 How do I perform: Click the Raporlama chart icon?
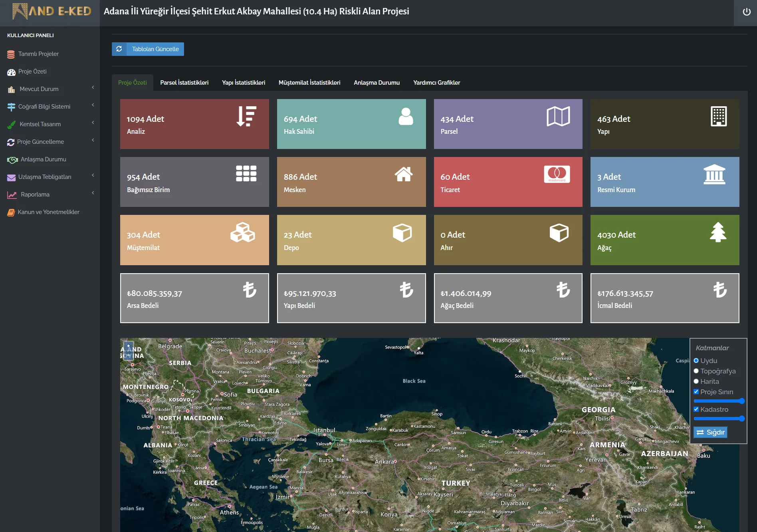pyautogui.click(x=12, y=195)
